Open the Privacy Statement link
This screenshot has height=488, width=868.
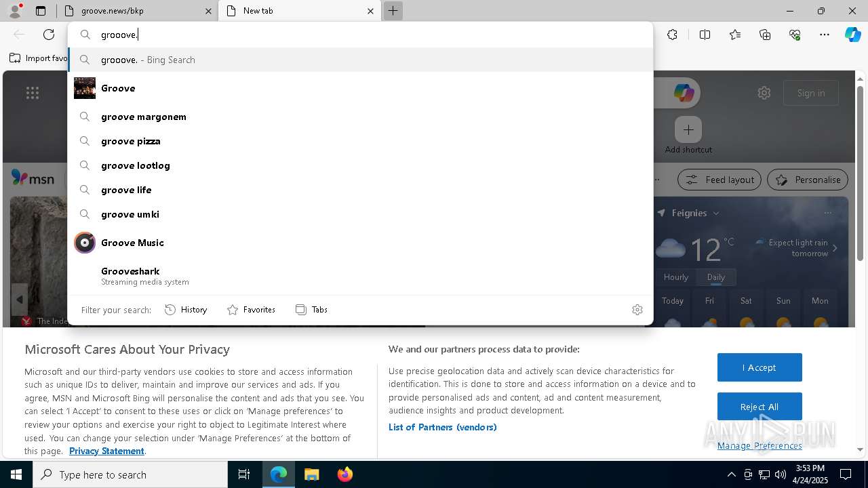(x=106, y=451)
